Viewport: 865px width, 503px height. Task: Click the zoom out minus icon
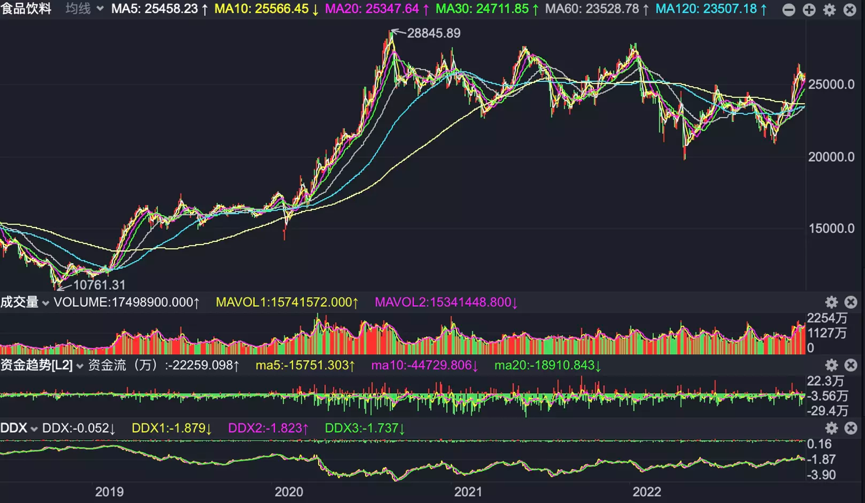[789, 9]
